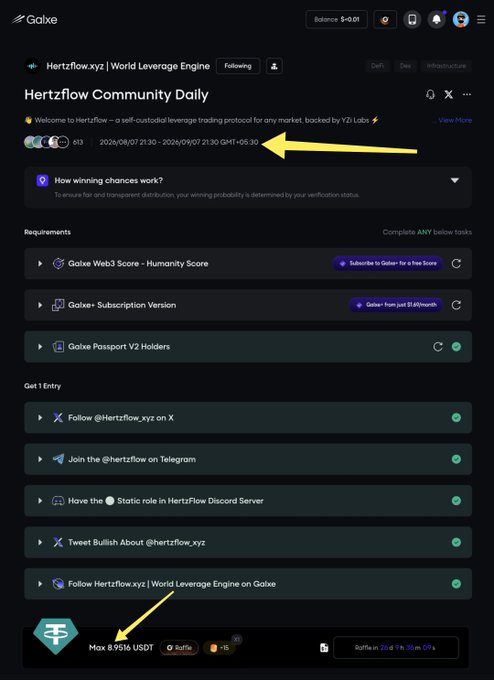Expand Join the @hertzflow on Telegram task
Image resolution: width=494 pixels, height=680 pixels.
[40, 459]
